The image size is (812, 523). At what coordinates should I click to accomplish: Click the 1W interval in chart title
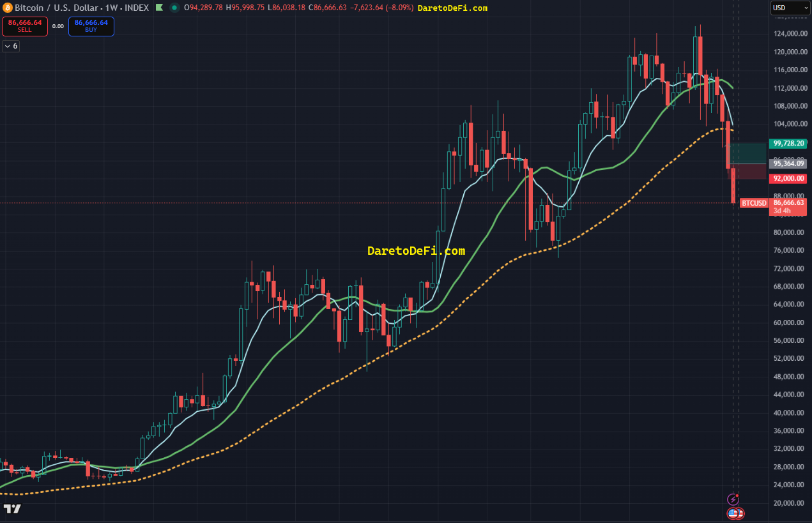[x=114, y=8]
